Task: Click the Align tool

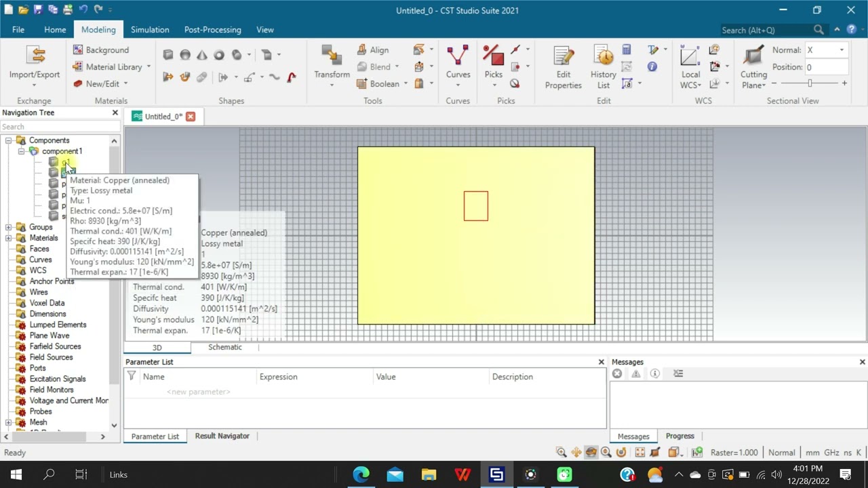Action: pos(372,50)
